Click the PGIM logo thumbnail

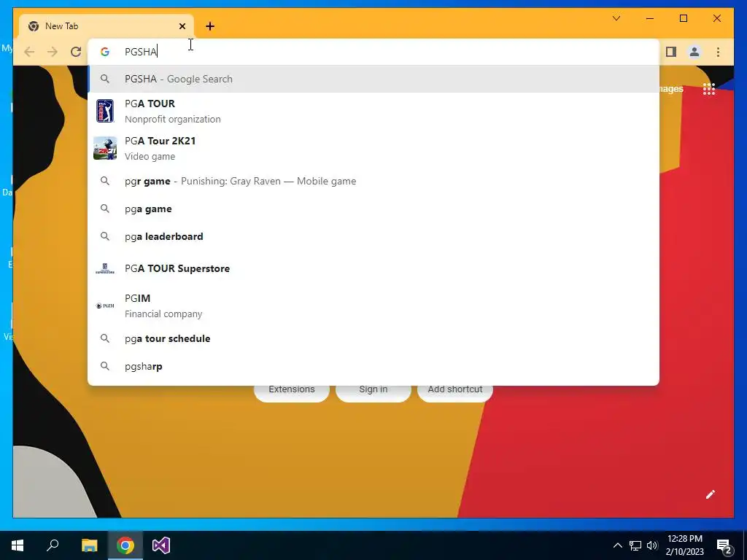pos(105,306)
